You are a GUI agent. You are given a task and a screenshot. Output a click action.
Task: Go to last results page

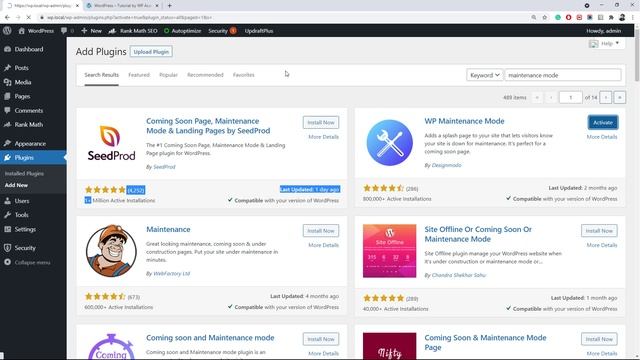click(620, 98)
